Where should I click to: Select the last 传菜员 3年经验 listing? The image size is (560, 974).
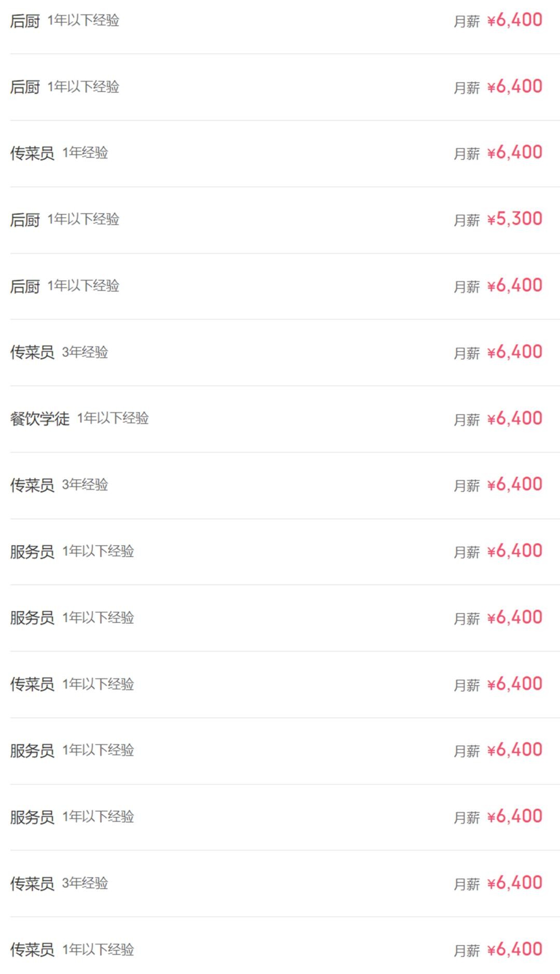tap(32, 883)
